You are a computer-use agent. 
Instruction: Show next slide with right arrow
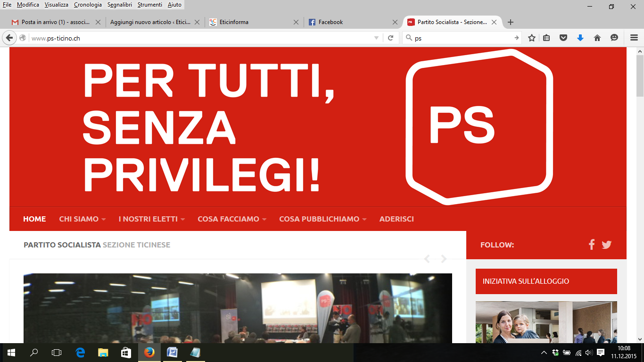tap(444, 259)
